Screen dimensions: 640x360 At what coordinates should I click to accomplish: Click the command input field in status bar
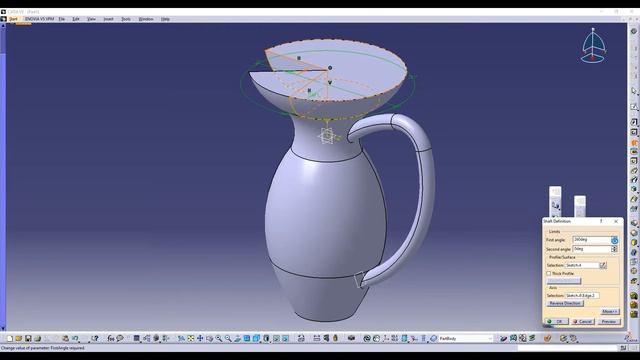coord(568,348)
